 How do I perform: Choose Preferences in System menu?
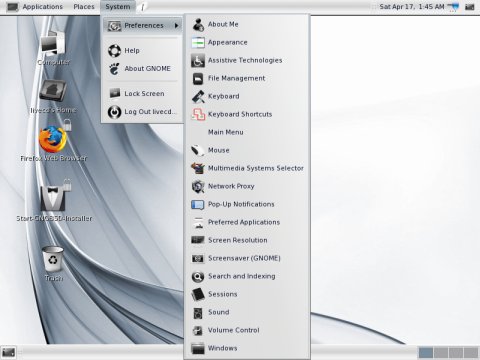[143, 25]
